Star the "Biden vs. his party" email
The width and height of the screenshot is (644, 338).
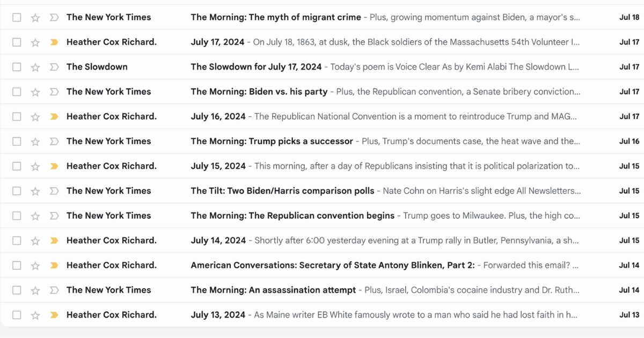click(x=35, y=92)
